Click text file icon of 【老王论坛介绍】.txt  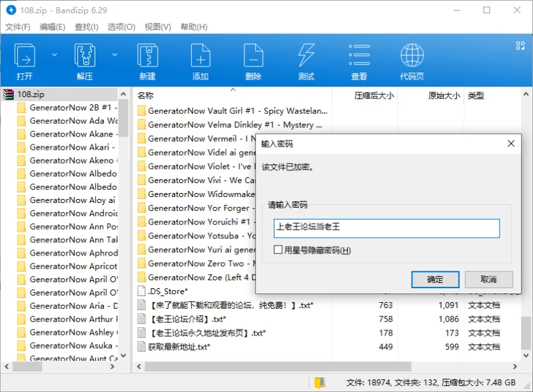point(142,319)
